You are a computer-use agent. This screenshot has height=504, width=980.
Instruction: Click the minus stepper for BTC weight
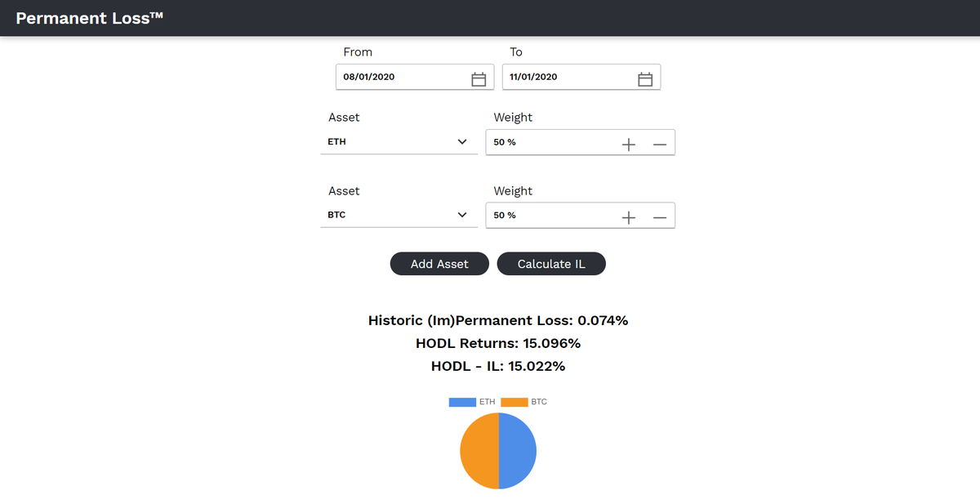click(x=659, y=216)
